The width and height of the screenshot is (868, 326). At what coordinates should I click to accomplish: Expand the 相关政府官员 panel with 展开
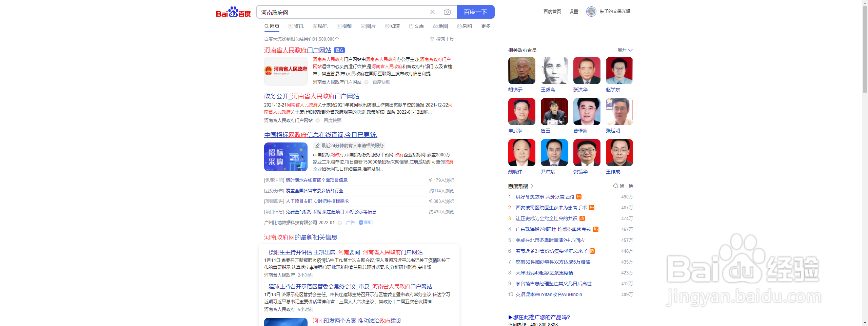tap(625, 50)
